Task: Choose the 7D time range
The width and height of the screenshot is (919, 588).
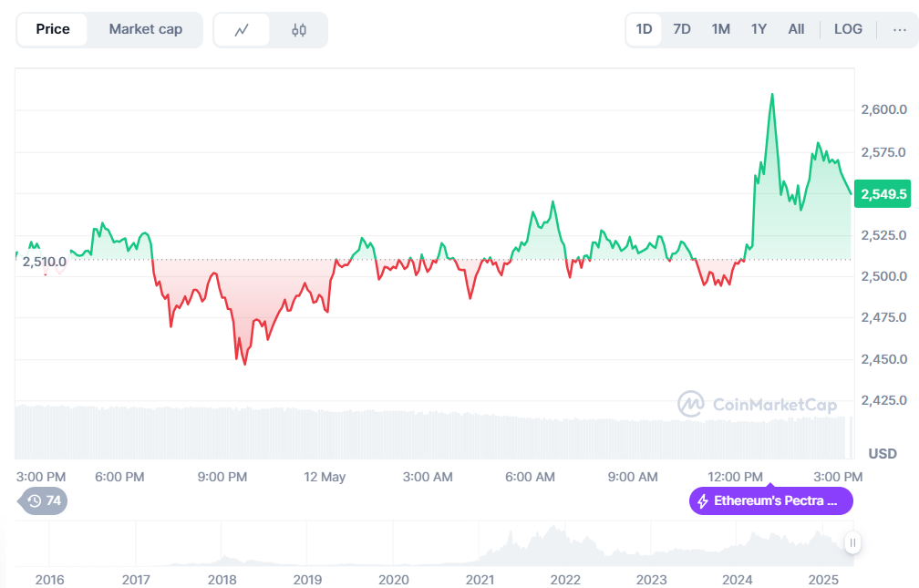Action: tap(682, 29)
